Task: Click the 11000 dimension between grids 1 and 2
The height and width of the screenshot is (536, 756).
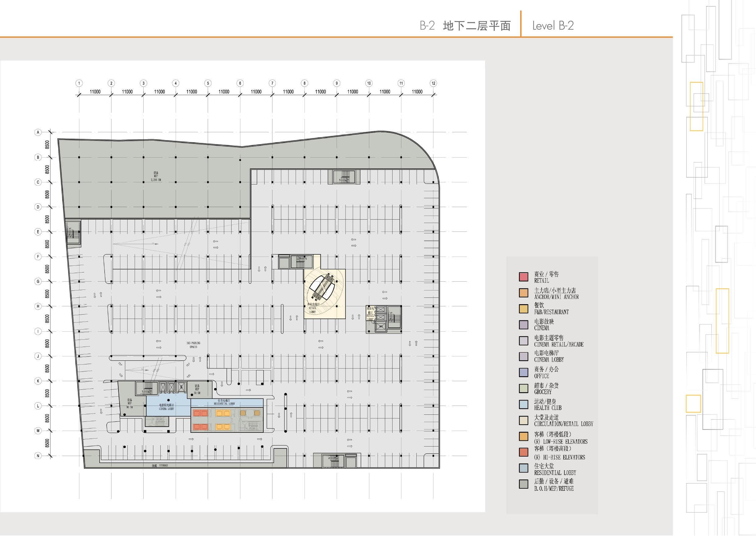Action: point(95,92)
